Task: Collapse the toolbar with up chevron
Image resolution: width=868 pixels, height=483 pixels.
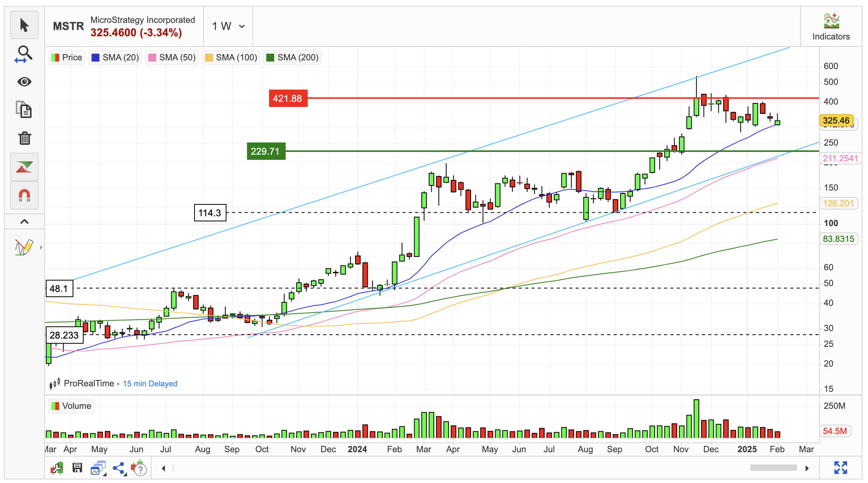Action: 24,221
